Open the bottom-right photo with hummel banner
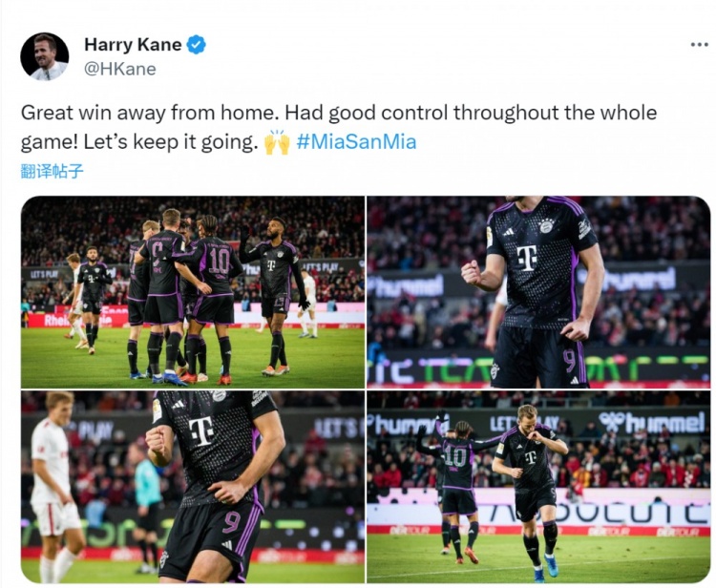 click(x=538, y=487)
